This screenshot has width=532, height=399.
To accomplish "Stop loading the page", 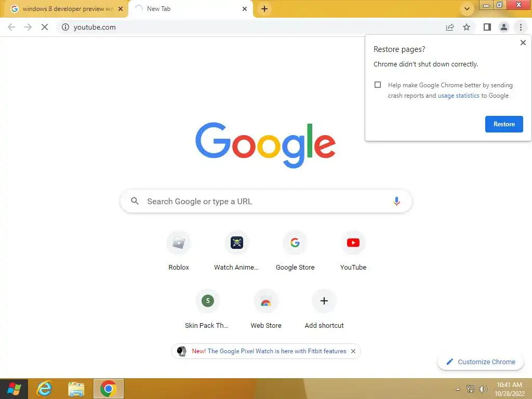I will coord(45,27).
